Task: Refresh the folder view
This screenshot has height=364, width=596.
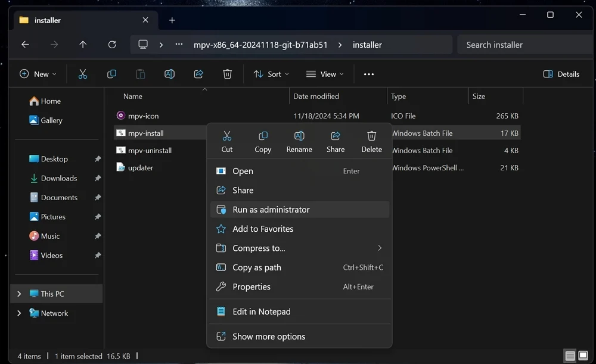Action: (x=112, y=45)
